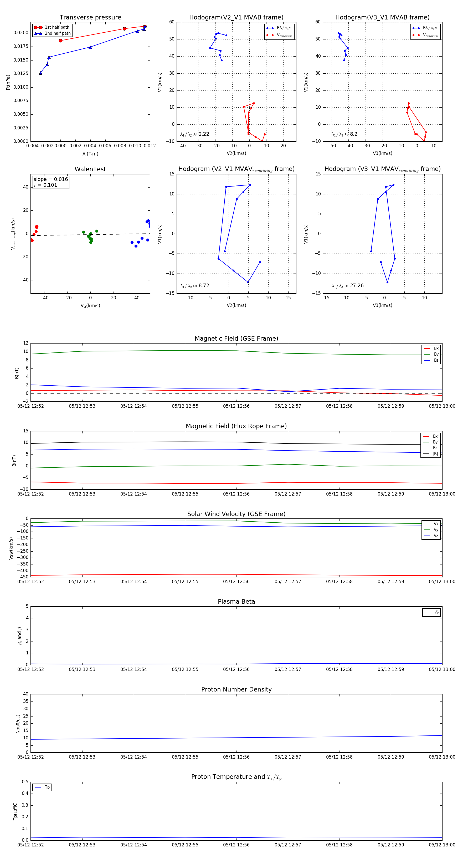The image size is (473, 868).
Task: Click 'Proton Temperature and Te/Tp' title
Action: (236, 777)
